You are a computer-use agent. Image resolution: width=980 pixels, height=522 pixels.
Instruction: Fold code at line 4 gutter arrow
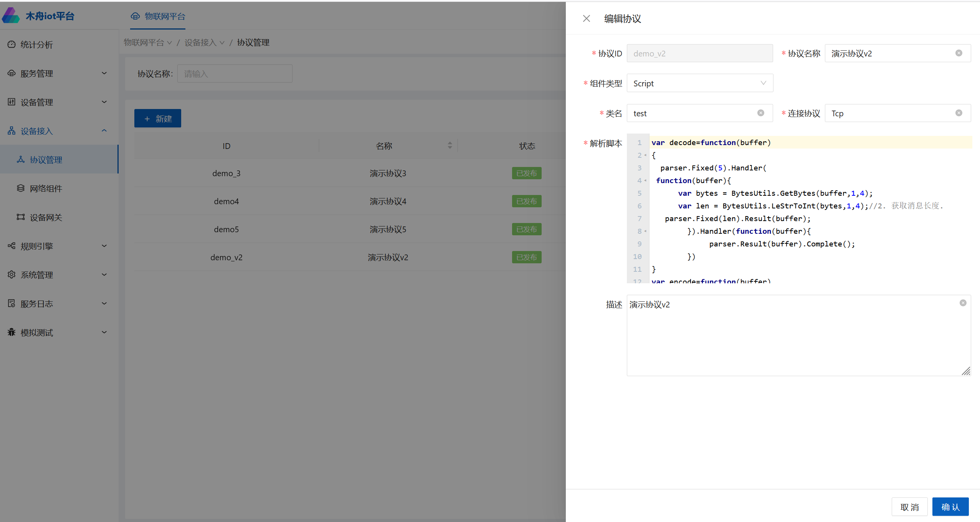pos(646,181)
